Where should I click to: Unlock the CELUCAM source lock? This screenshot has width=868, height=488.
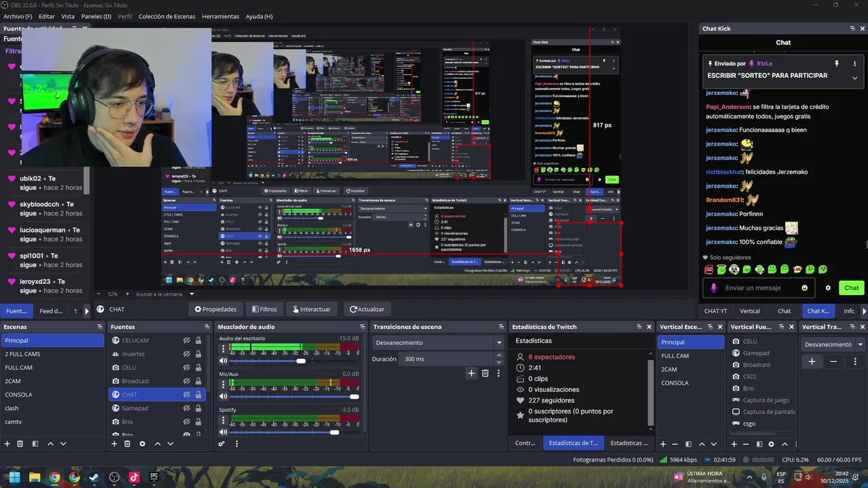[x=198, y=340]
